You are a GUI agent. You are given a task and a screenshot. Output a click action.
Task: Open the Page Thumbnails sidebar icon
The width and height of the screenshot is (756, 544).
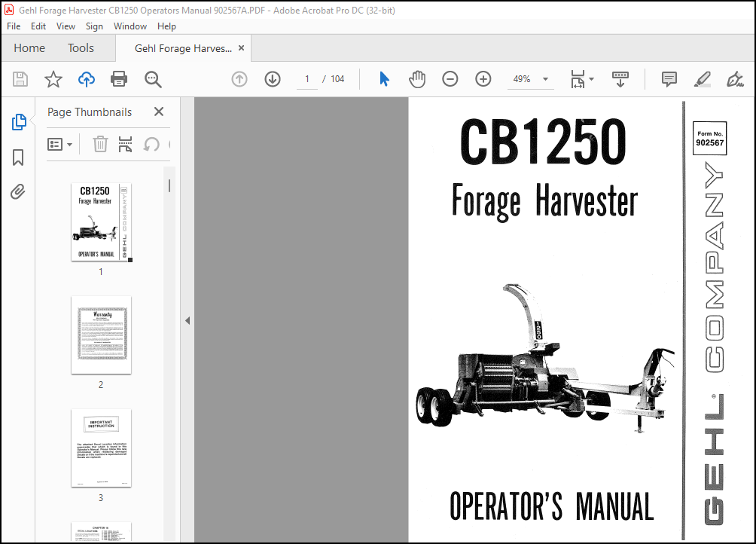pyautogui.click(x=18, y=122)
